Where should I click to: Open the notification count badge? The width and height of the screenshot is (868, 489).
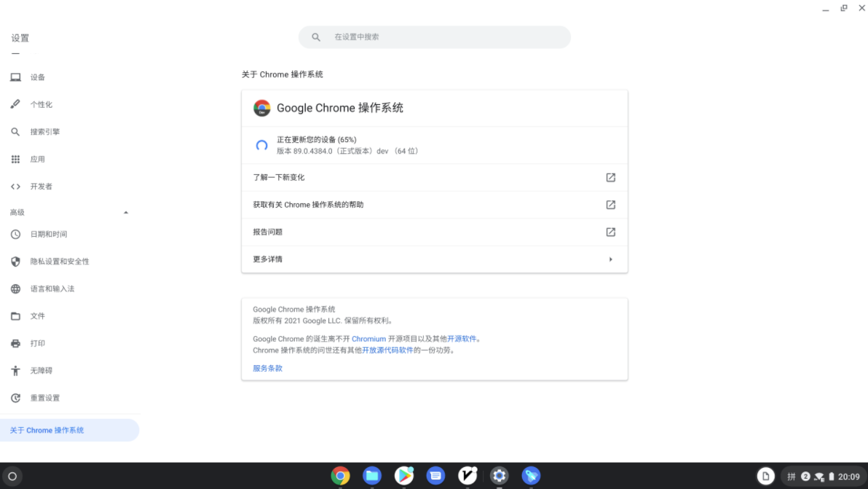pyautogui.click(x=805, y=477)
